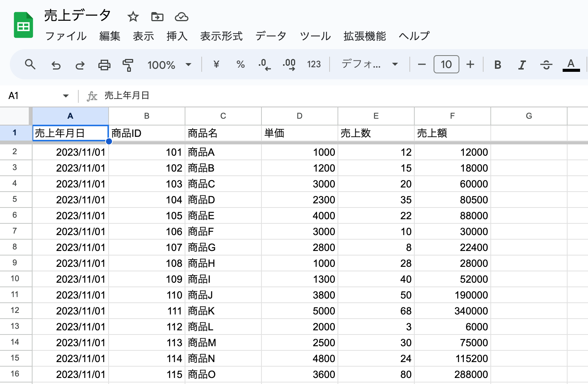
Task: Open the 表示形式 menu
Action: (221, 36)
